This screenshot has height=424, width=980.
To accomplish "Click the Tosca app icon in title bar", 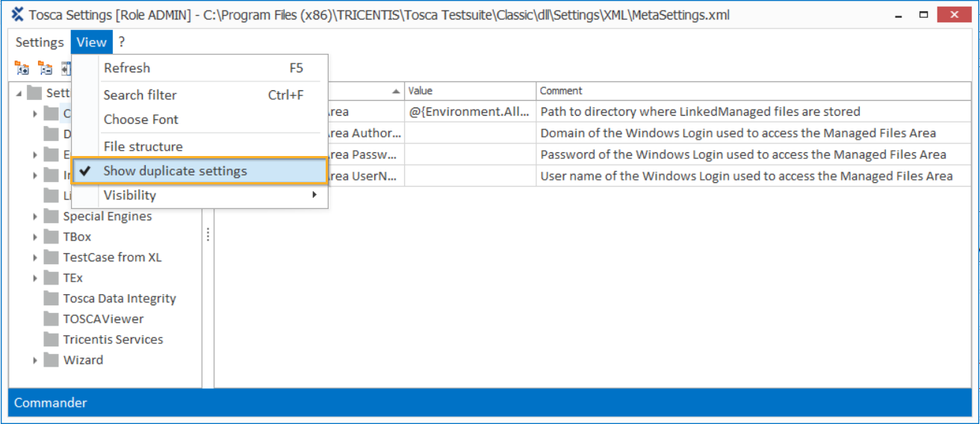I will click(x=18, y=15).
